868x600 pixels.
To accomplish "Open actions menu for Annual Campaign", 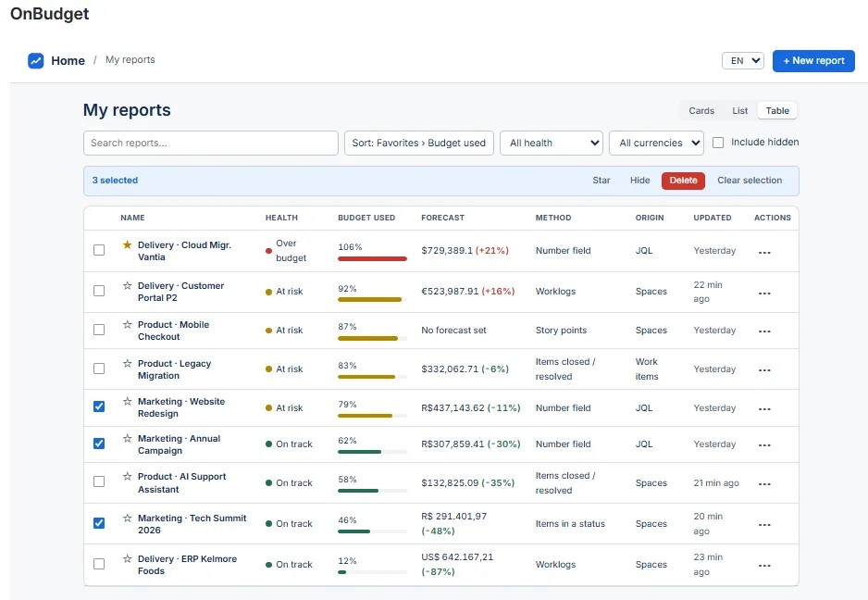I will (x=764, y=444).
